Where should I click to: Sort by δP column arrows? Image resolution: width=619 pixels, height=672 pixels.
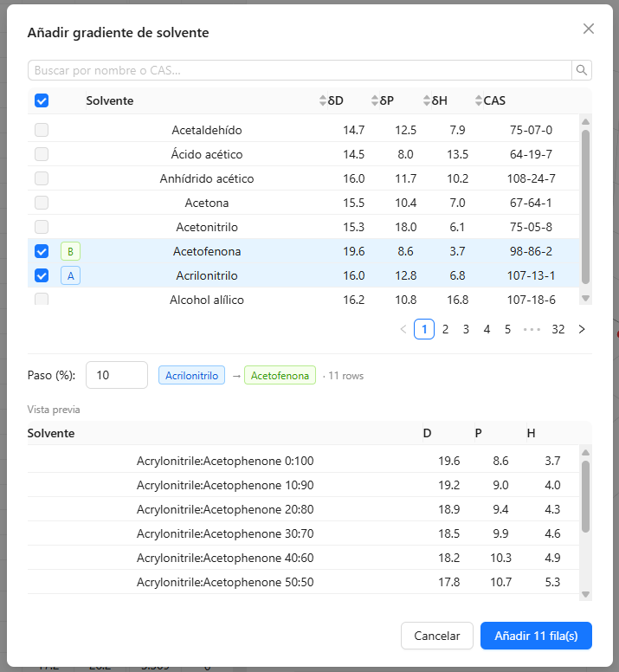pyautogui.click(x=374, y=100)
